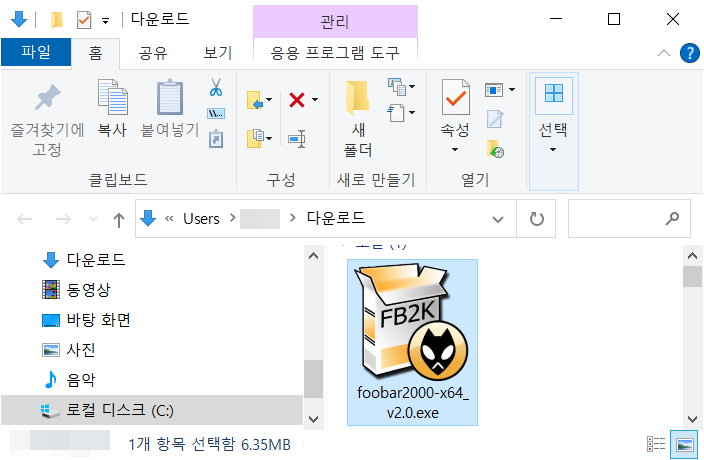
Task: Click 다운로드 in address breadcrumb
Action: (336, 218)
